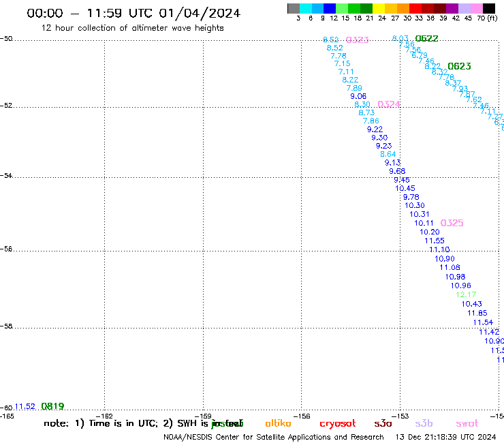Click the wave height value 10.43
The height and width of the screenshot is (443, 504).
click(x=471, y=304)
